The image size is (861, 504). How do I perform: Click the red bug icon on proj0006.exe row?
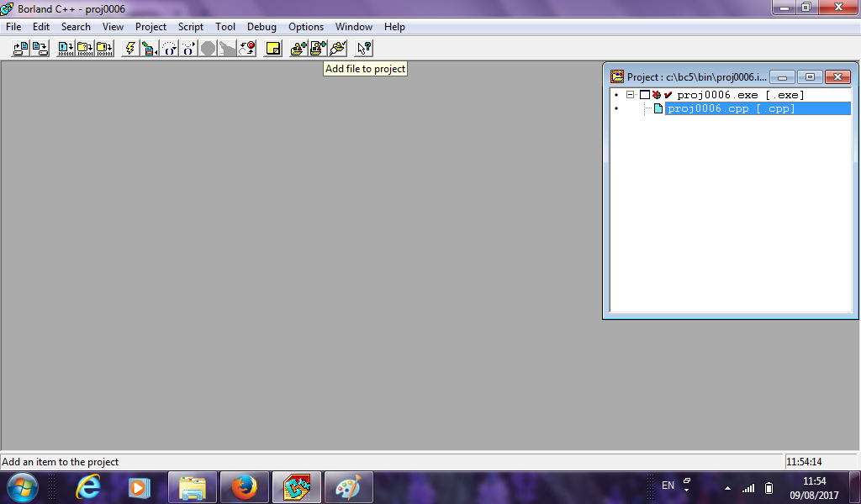(x=656, y=95)
